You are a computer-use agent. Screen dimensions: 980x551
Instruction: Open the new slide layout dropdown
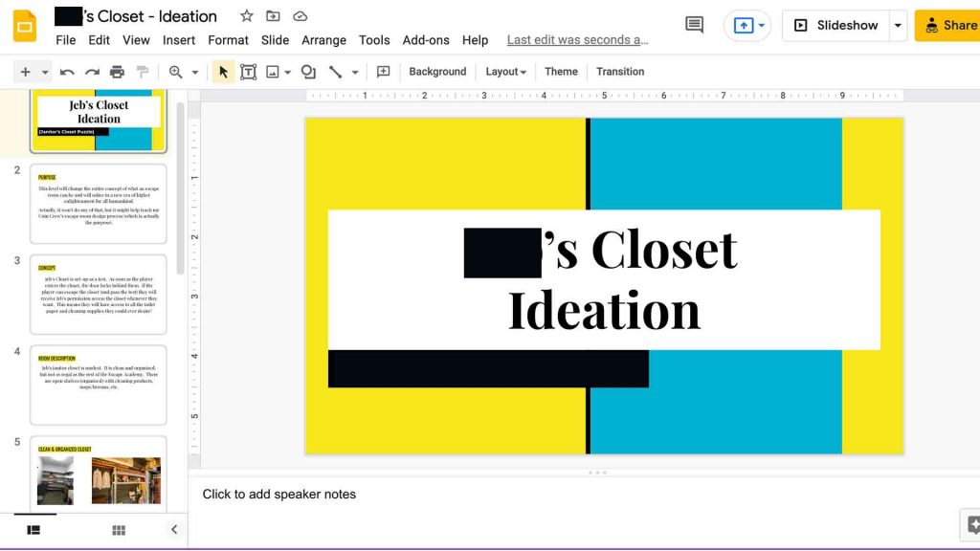pos(43,71)
